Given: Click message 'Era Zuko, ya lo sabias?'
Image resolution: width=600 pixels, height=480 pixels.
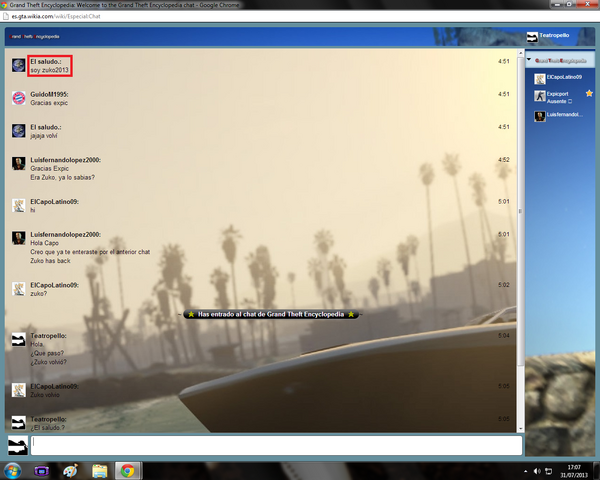Looking at the screenshot, I should pos(62,178).
